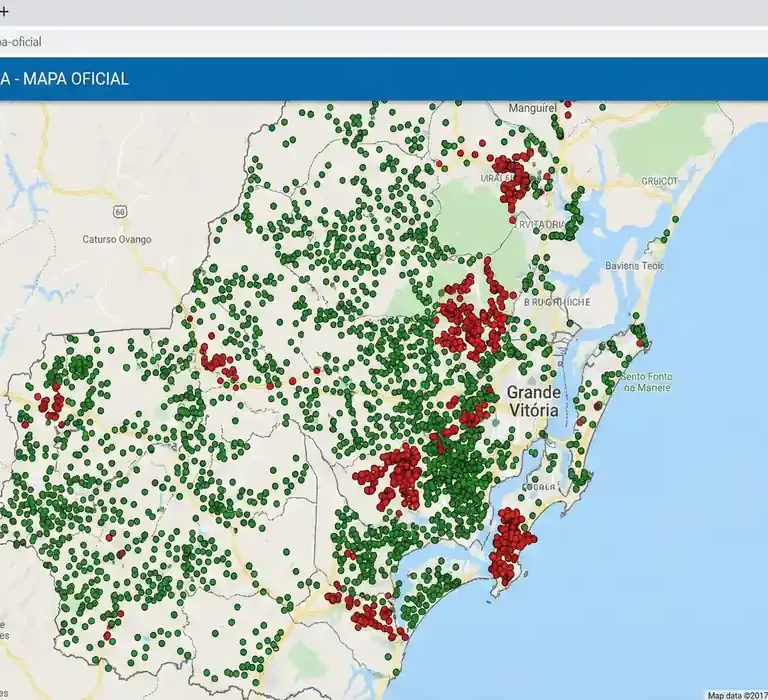The height and width of the screenshot is (700, 768).
Task: Open a new browser tab with the plus button
Action: click(x=4, y=12)
